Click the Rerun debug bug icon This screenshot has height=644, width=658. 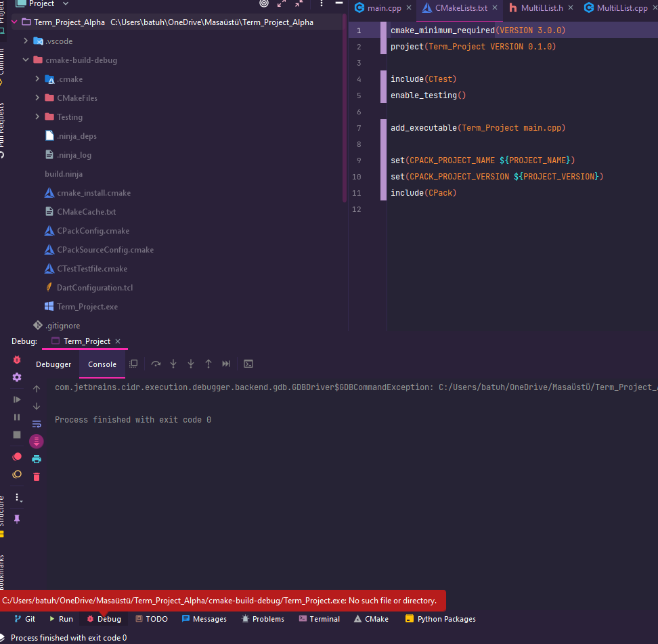[x=17, y=360]
